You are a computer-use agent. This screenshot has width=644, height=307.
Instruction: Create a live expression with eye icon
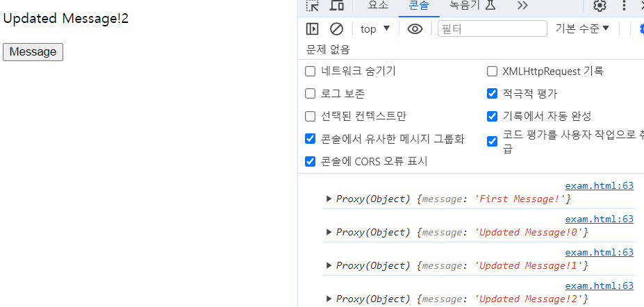point(415,29)
